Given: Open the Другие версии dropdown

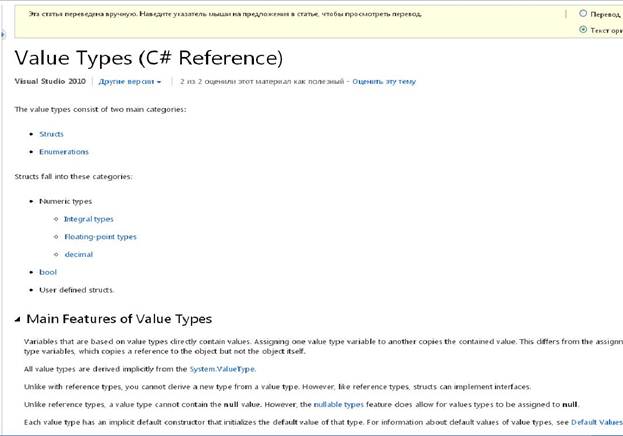Looking at the screenshot, I should click(x=130, y=81).
